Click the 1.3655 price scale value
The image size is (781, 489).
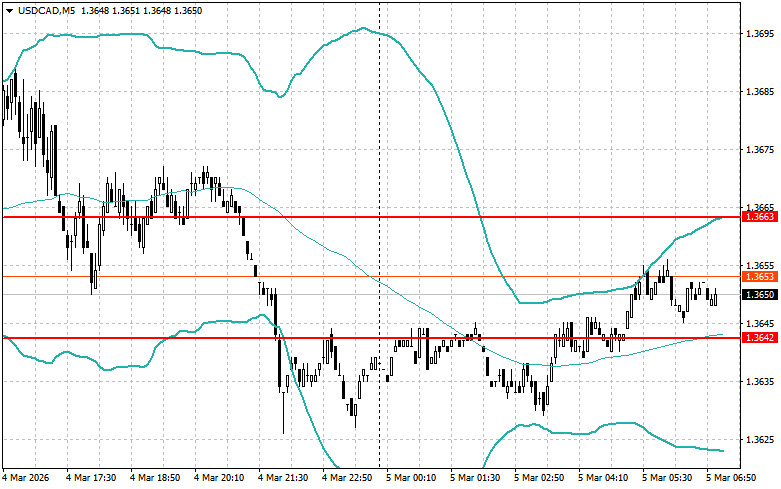coord(760,265)
